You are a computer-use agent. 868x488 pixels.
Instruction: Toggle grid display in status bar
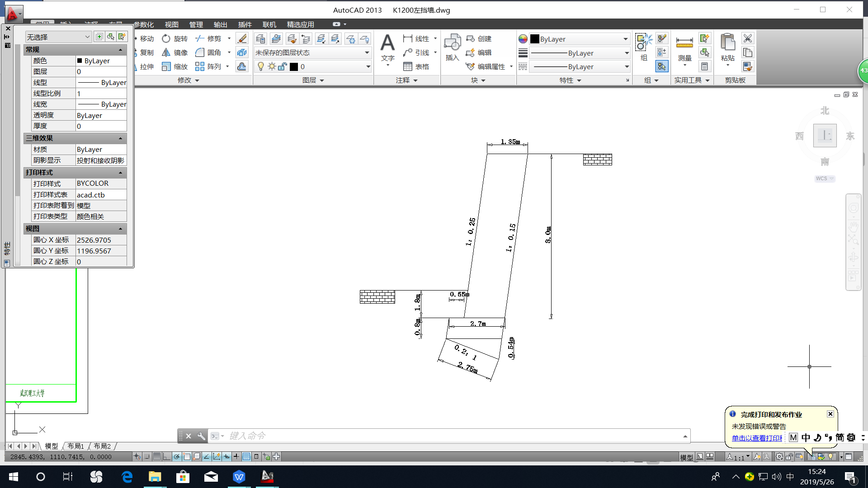pyautogui.click(x=157, y=457)
